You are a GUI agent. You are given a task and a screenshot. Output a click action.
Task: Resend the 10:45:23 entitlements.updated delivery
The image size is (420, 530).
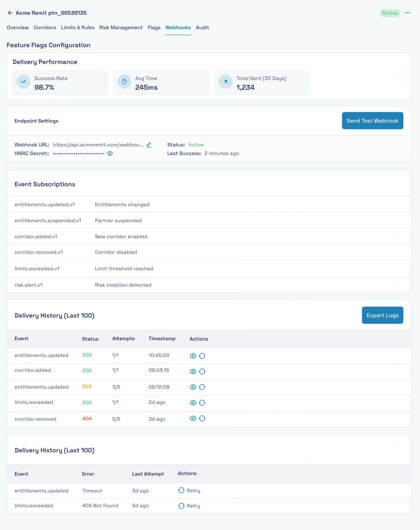[x=202, y=356]
